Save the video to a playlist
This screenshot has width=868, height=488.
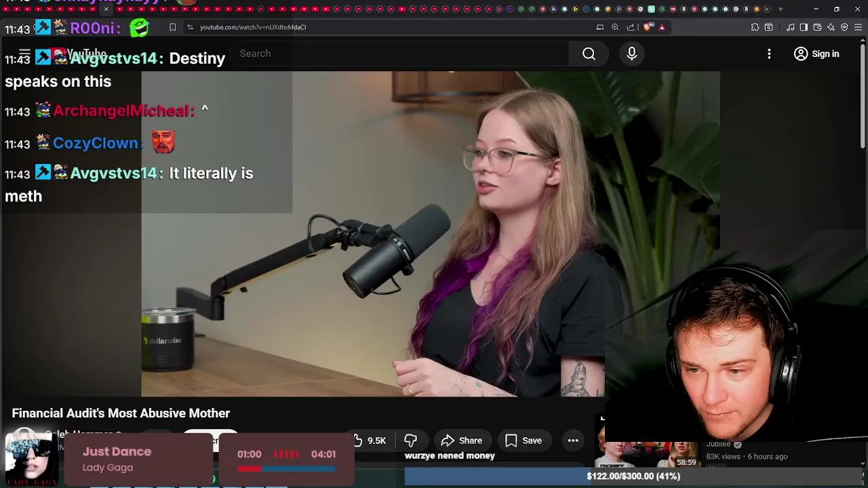(524, 441)
